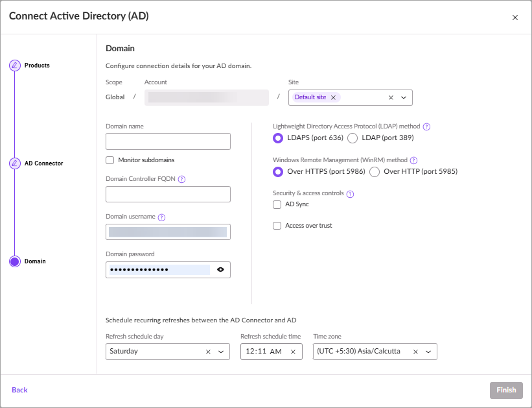Viewport: 532px width, 408px height.
Task: Click help icon beside Domain username label
Action: click(x=161, y=217)
